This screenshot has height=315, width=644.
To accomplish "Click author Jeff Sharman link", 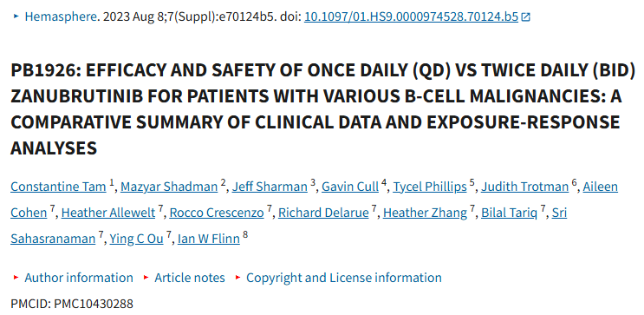I will point(270,187).
